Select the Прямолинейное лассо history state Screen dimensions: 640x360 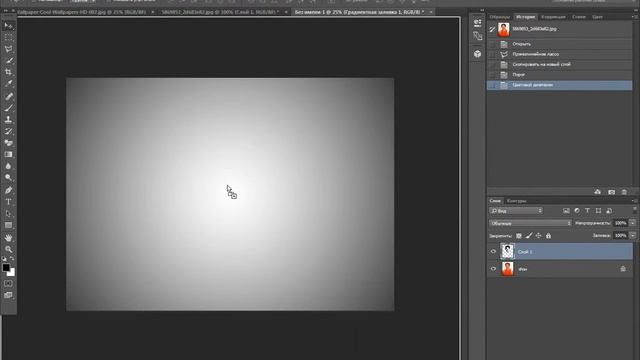(560, 54)
